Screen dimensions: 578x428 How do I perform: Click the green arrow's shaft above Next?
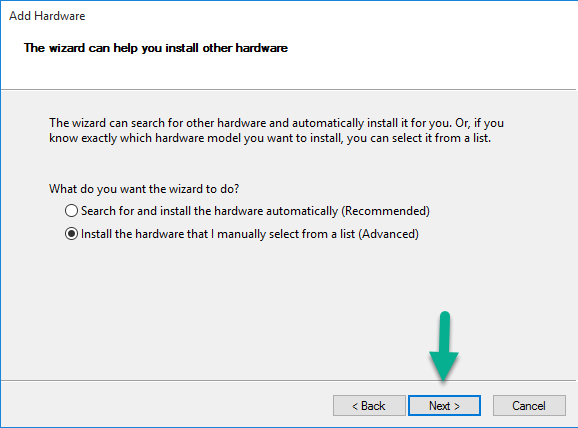pos(445,332)
